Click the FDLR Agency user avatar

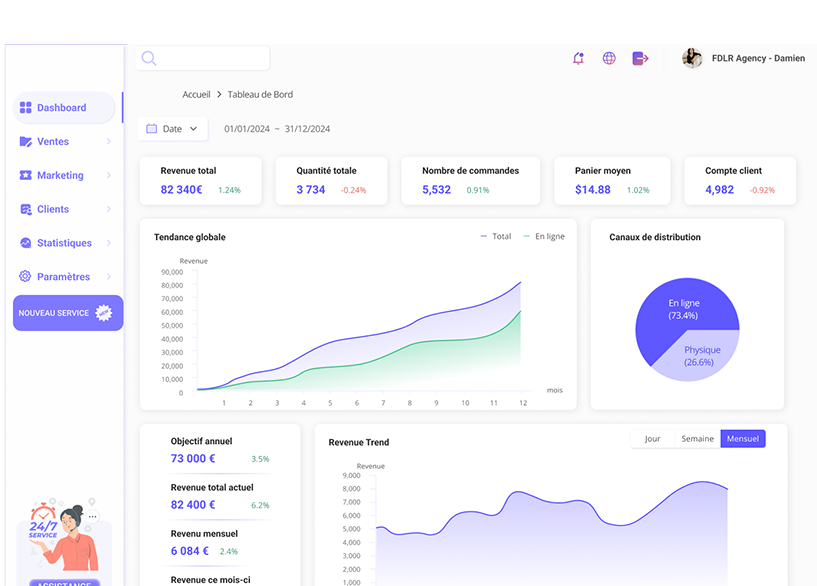pos(692,58)
